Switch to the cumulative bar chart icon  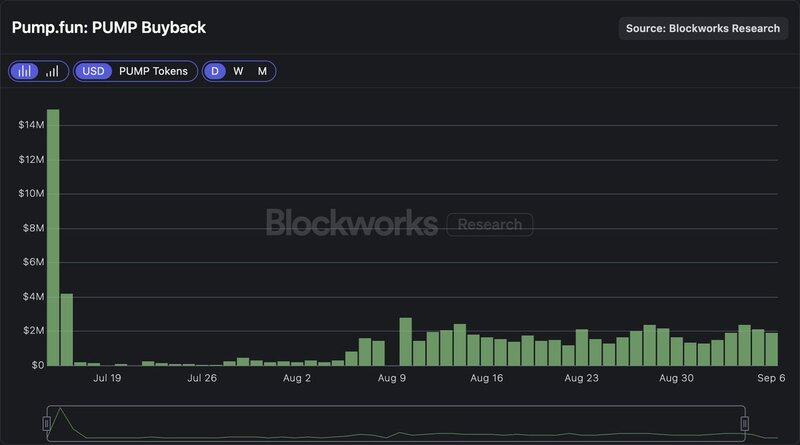pos(52,71)
